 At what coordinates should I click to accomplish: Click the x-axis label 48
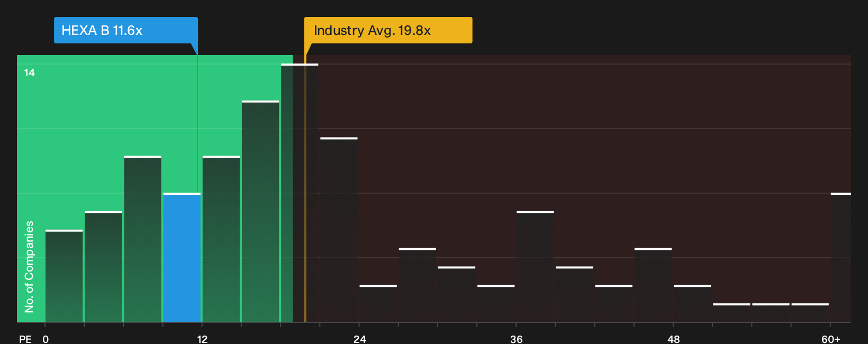tap(673, 339)
